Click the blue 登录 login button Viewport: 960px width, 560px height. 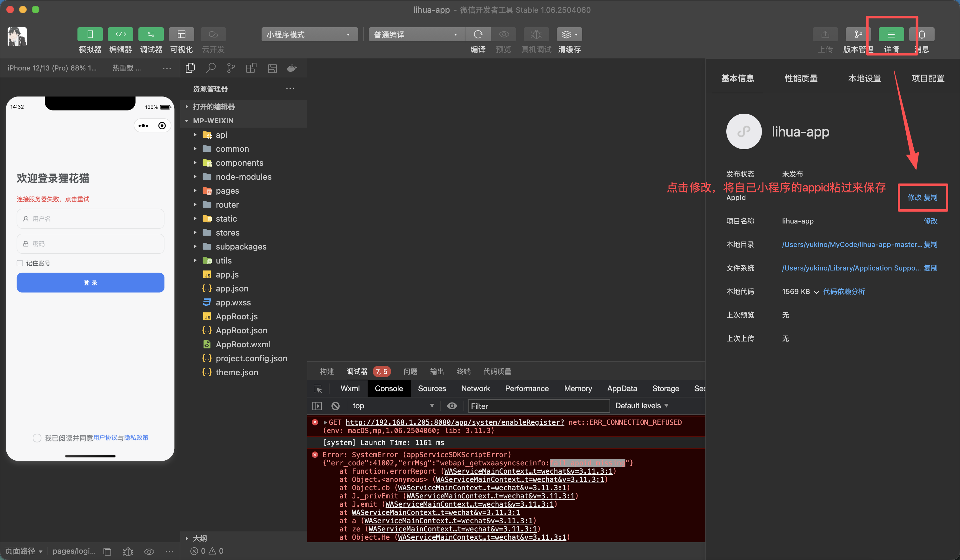tap(90, 283)
